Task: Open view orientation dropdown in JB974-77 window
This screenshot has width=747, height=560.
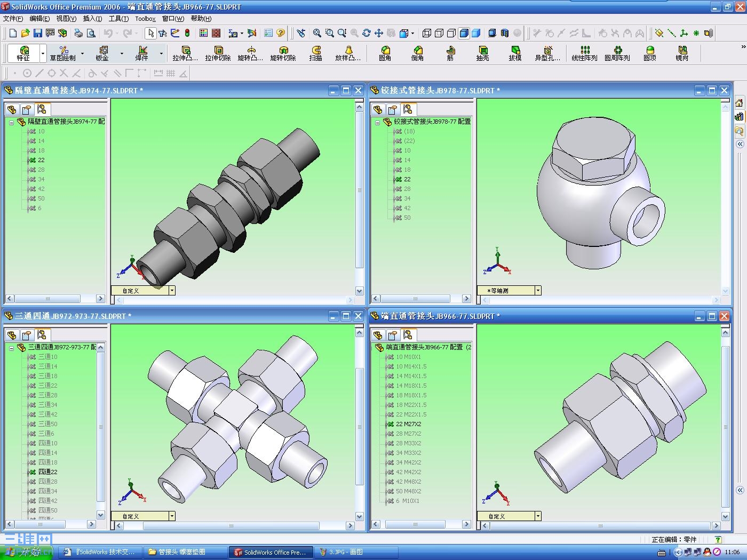Action: (172, 291)
